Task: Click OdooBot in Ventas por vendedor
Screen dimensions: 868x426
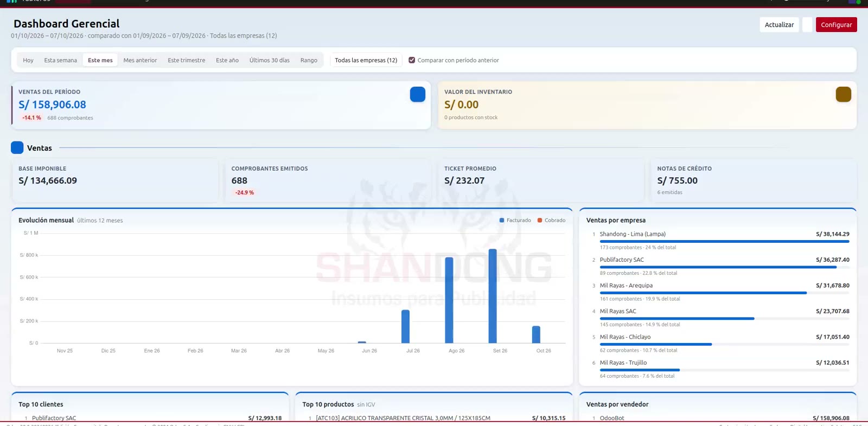Action: pos(612,418)
